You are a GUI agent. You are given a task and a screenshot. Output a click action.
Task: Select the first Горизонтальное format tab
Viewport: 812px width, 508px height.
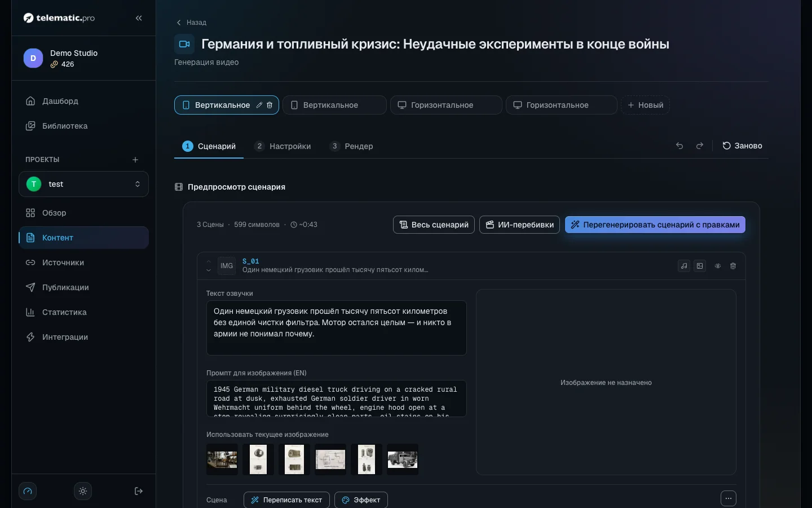(446, 105)
